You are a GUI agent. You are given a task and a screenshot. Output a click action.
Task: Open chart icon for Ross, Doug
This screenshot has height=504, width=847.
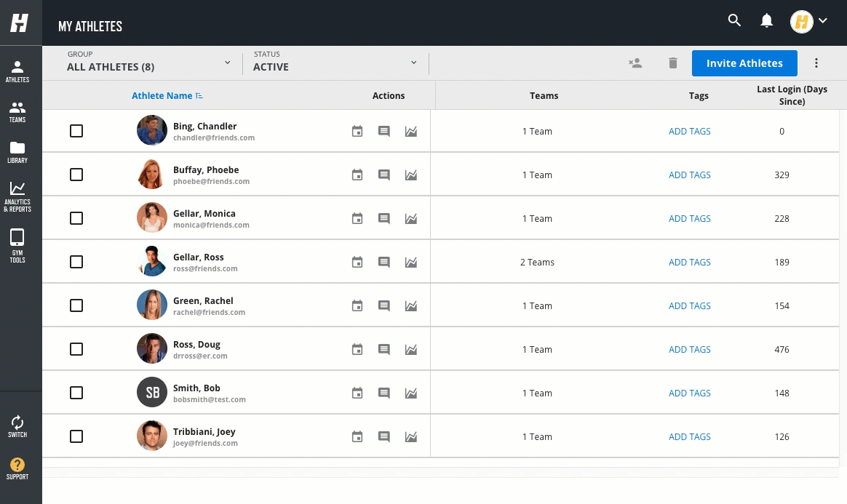point(411,350)
